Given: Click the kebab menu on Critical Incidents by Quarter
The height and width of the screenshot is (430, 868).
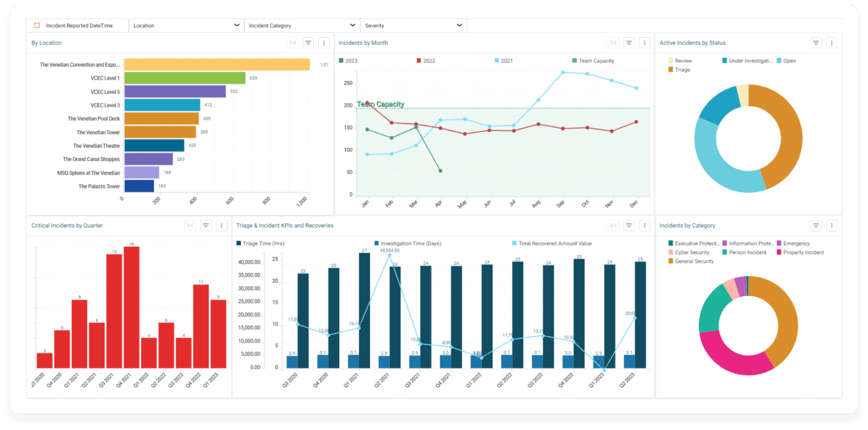Looking at the screenshot, I should point(222,225).
